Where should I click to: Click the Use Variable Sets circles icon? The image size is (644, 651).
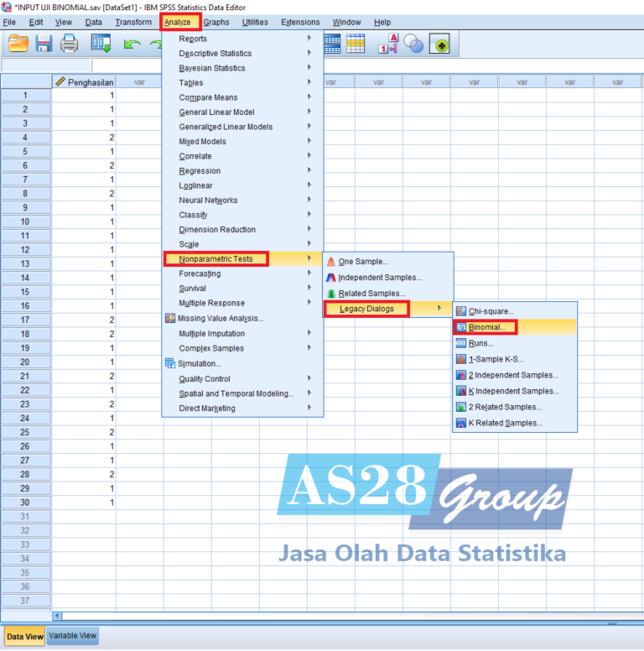click(413, 44)
